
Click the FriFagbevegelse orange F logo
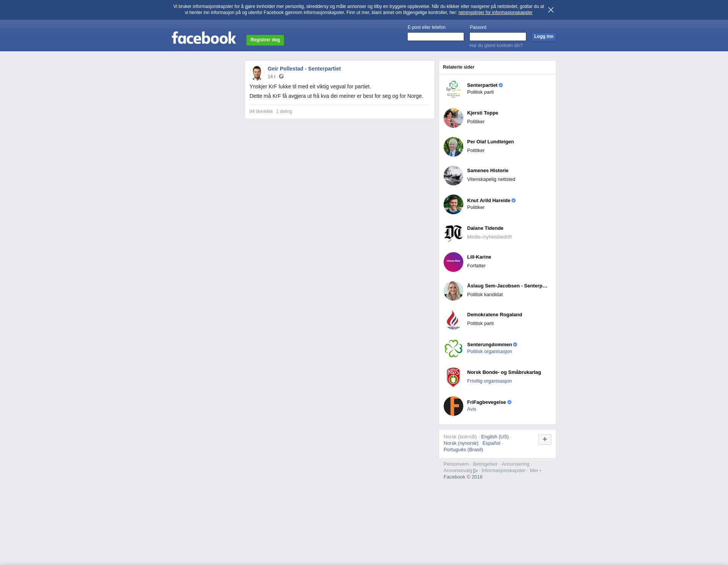point(453,406)
